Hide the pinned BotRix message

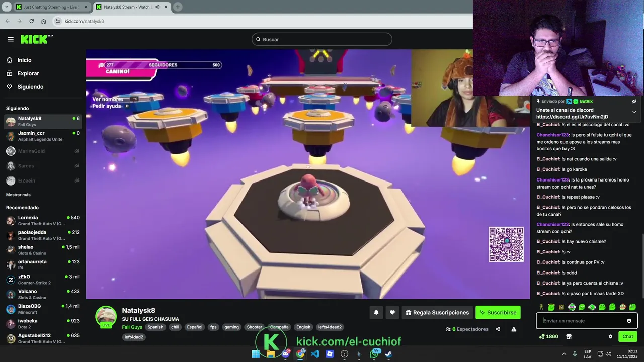(x=634, y=101)
